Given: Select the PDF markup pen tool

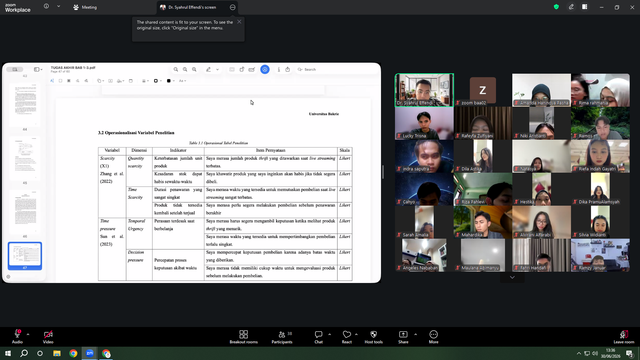Looking at the screenshot, I should pos(209,69).
